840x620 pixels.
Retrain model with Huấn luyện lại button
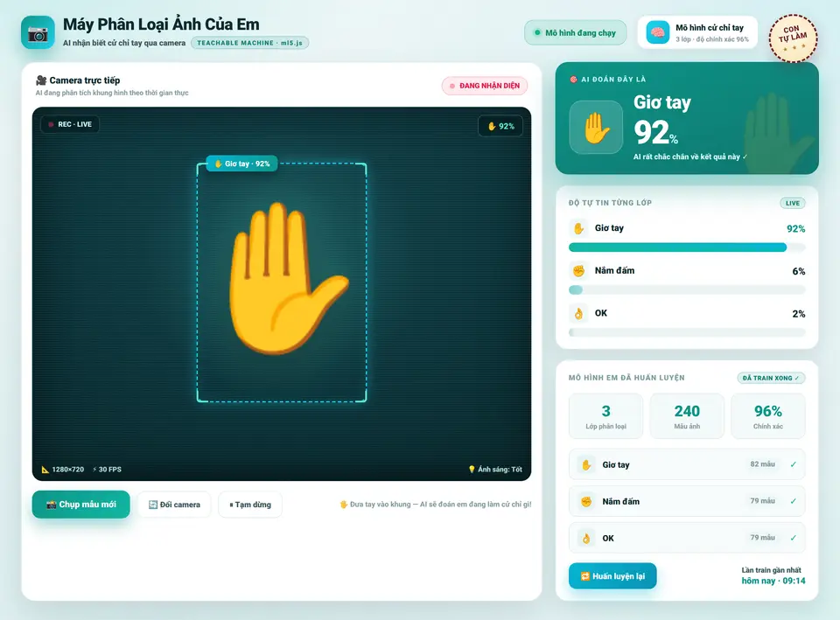click(x=612, y=576)
